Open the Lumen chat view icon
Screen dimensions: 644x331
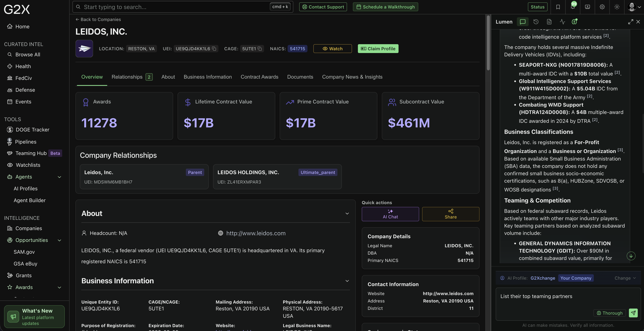pyautogui.click(x=523, y=22)
